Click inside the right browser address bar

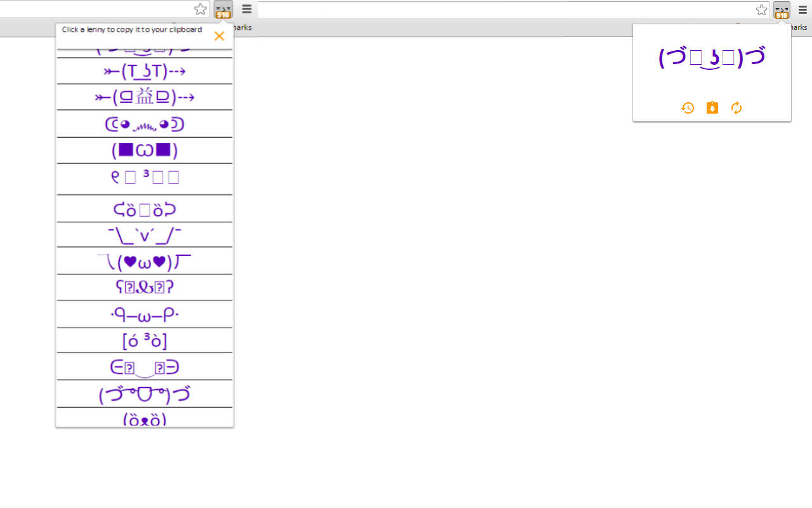click(507, 10)
